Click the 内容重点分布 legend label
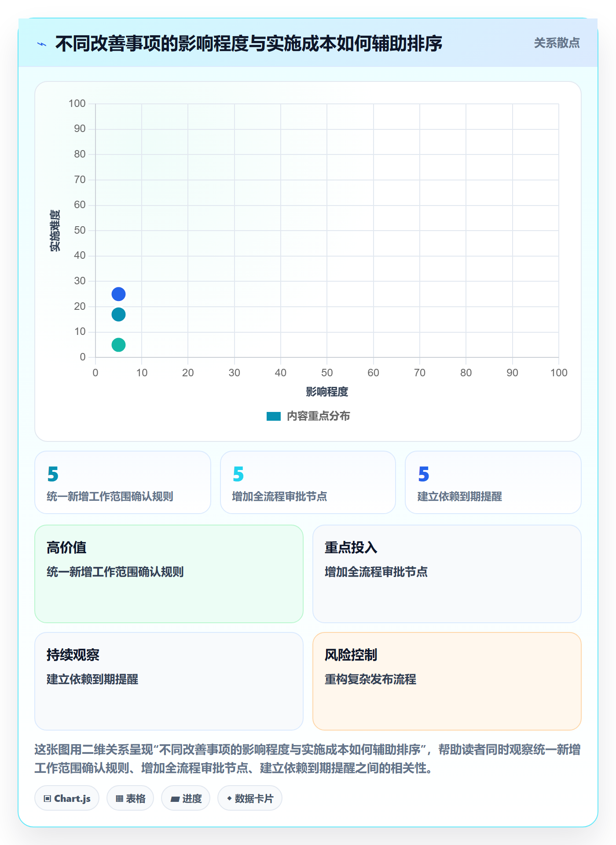 pyautogui.click(x=318, y=416)
